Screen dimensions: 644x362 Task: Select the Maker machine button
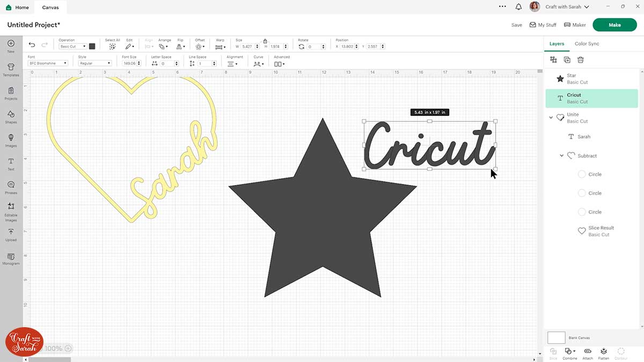point(575,25)
